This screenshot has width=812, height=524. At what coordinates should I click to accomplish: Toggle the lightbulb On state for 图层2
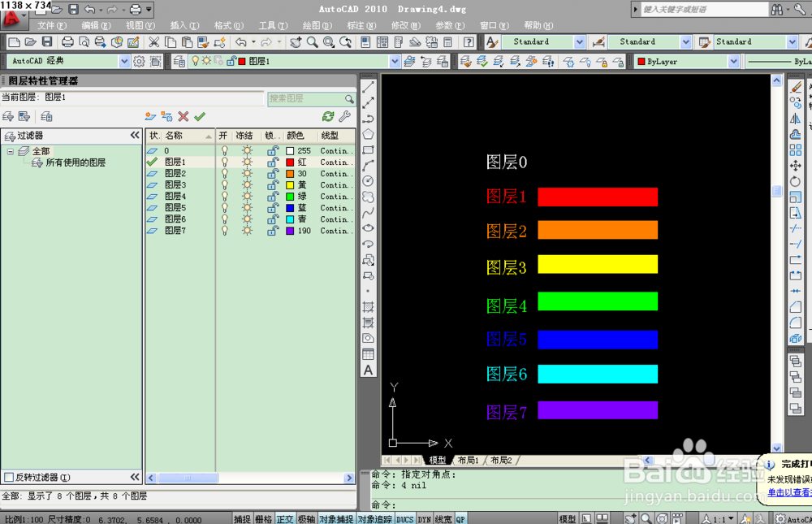coord(224,174)
